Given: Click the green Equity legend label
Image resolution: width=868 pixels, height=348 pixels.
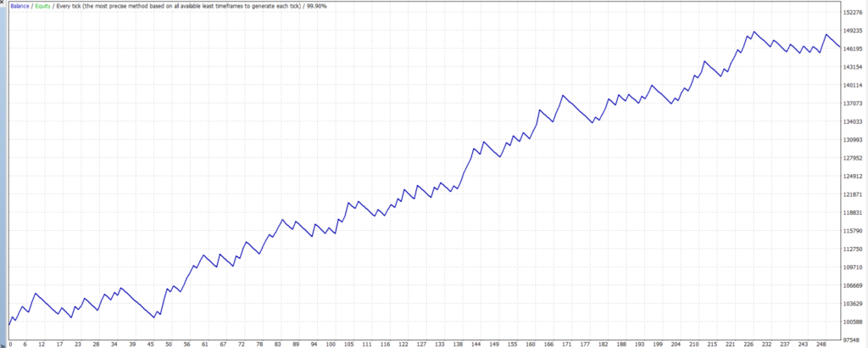Looking at the screenshot, I should (x=44, y=5).
